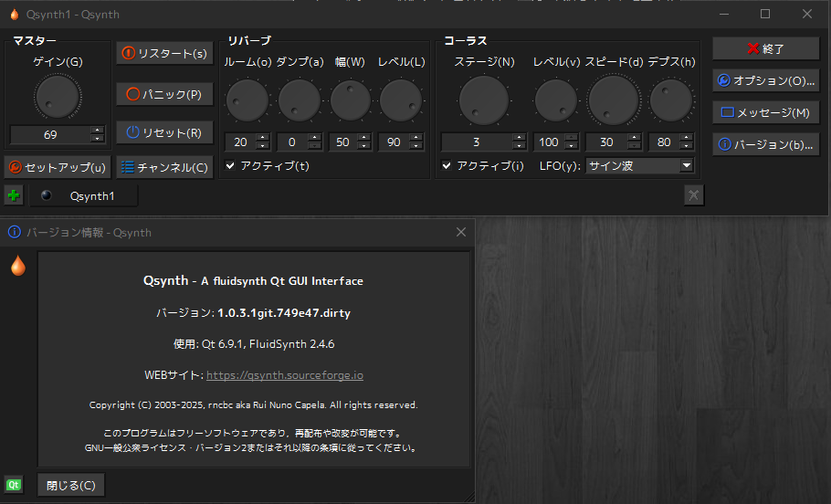Image resolution: width=831 pixels, height=504 pixels.
Task: Open the qsynth.sourceforge.io website link
Action: (285, 375)
